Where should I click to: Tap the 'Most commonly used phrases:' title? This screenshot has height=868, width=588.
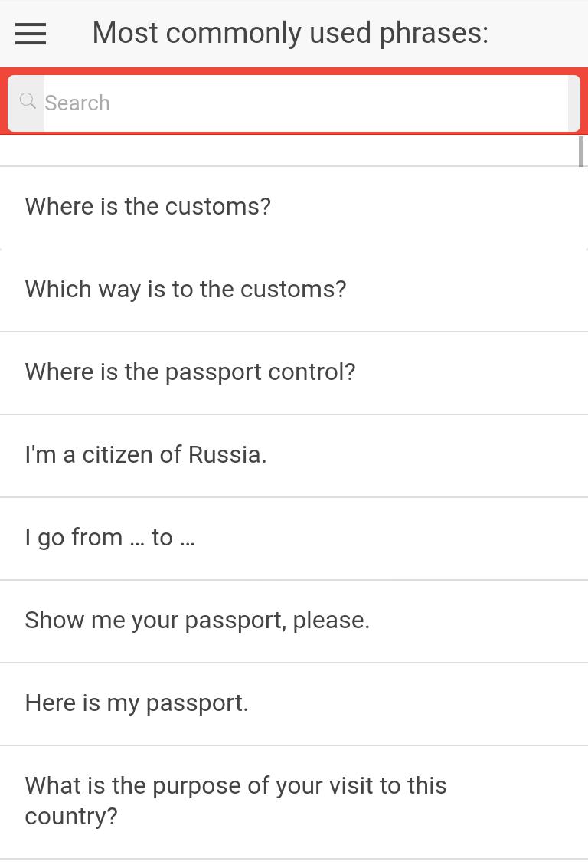(x=290, y=32)
